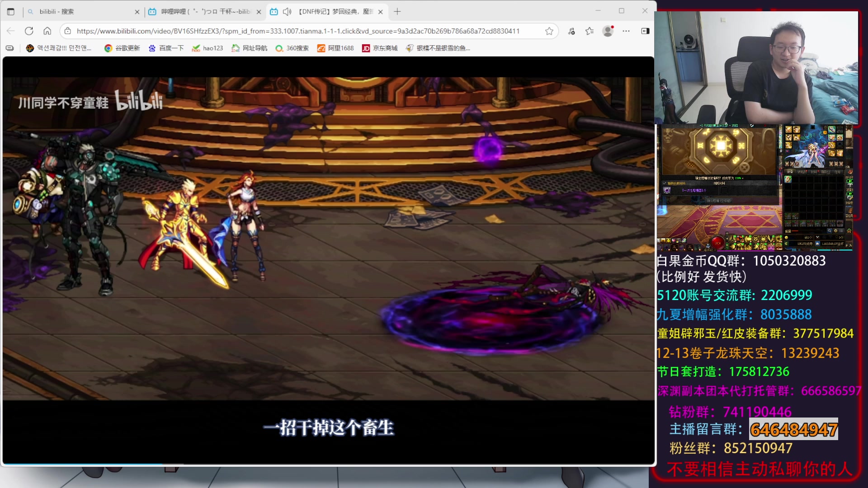Screen dimensions: 868x488
Task: Select the DNF传记 video tab
Action: (x=327, y=12)
